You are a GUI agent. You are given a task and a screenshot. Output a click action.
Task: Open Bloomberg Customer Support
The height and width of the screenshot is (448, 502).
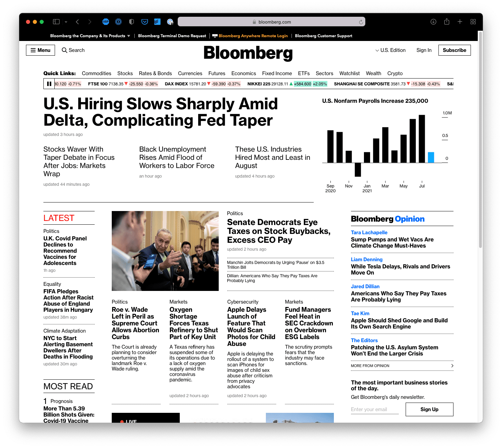coord(324,36)
